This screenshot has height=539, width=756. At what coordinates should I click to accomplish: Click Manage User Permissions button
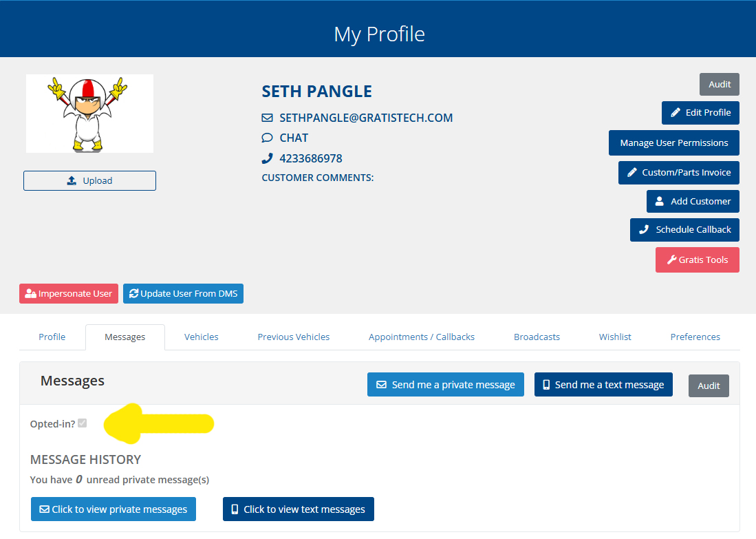(673, 143)
